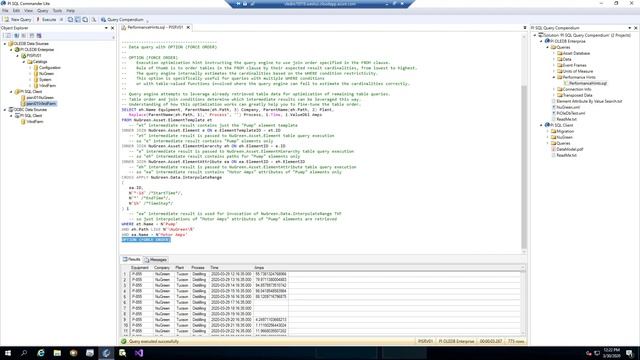Click the magnifier icon in the toolbar

coord(93,20)
